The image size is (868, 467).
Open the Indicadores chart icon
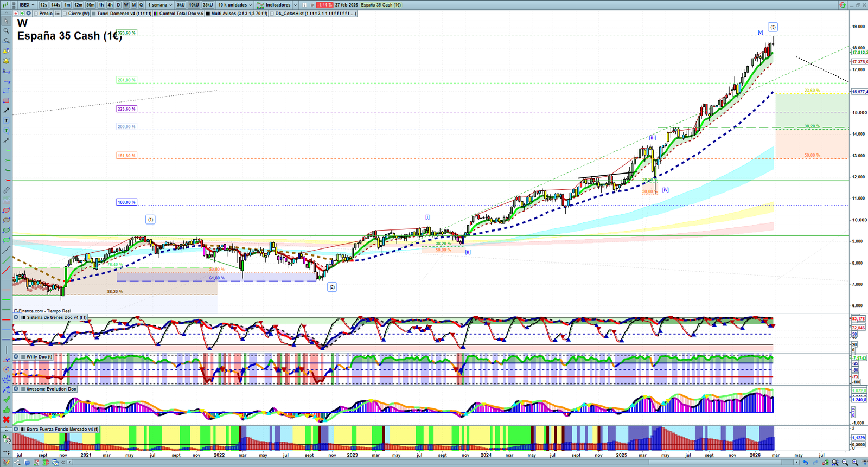(260, 5)
